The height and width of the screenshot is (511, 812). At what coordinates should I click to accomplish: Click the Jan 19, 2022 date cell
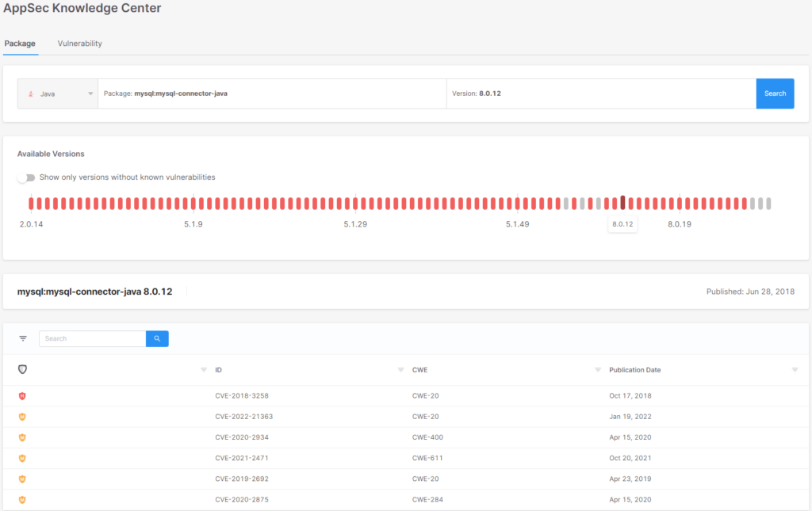click(630, 417)
